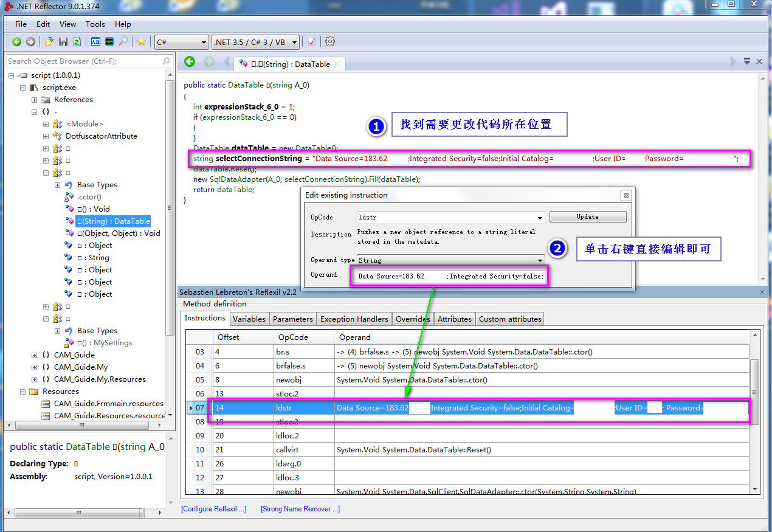Screen dimensions: 772x532
Task: Navigate back with the green arrow beside the code tab
Action: point(190,61)
